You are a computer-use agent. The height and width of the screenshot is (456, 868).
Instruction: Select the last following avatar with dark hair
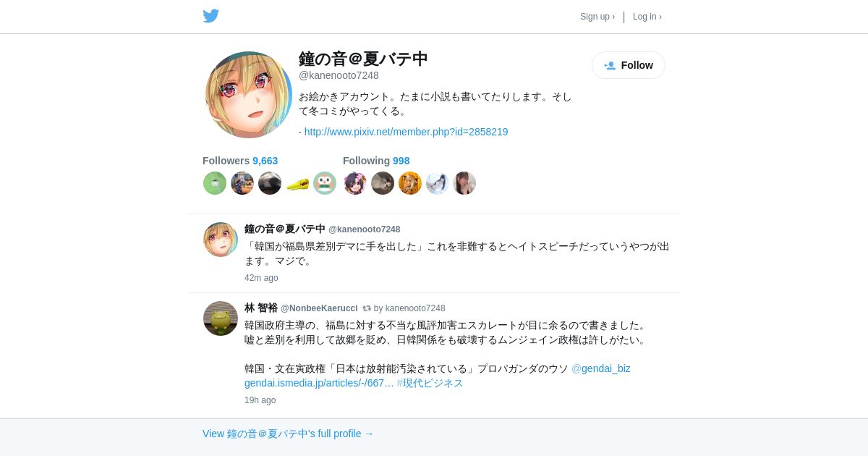(x=465, y=183)
